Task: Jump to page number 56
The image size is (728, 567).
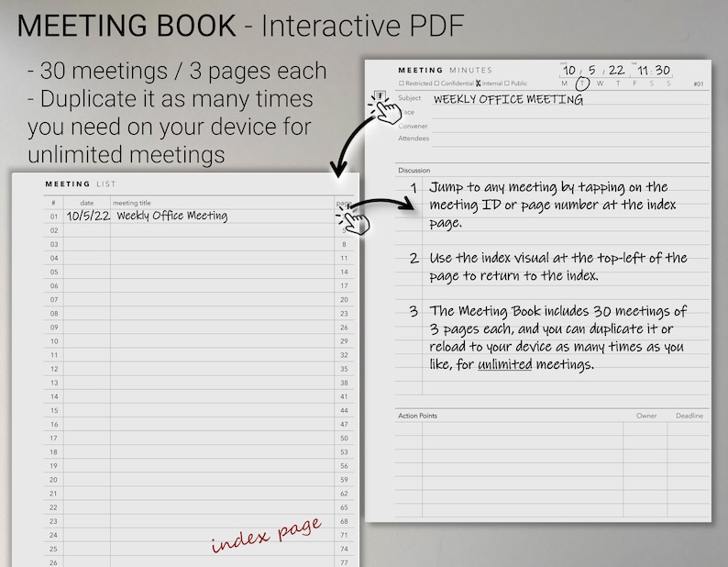Action: (344, 466)
